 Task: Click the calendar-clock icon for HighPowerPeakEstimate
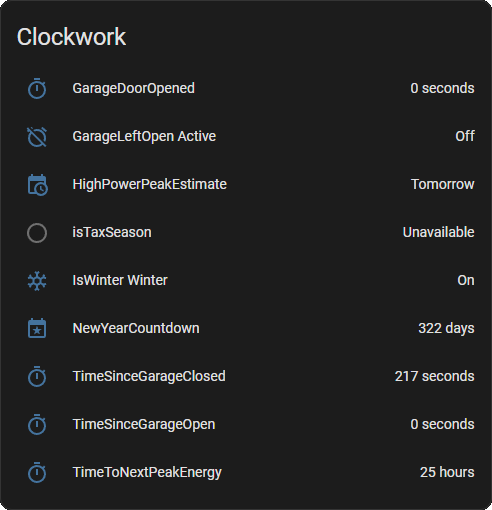tap(37, 184)
